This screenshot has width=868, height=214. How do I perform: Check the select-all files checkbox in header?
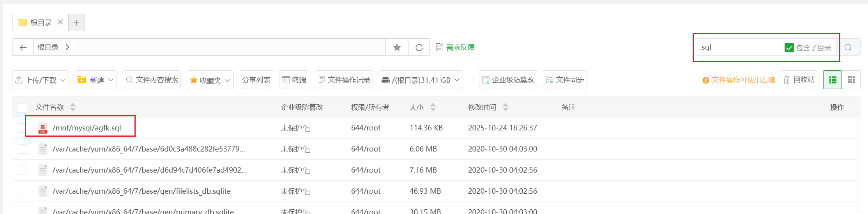click(x=23, y=107)
